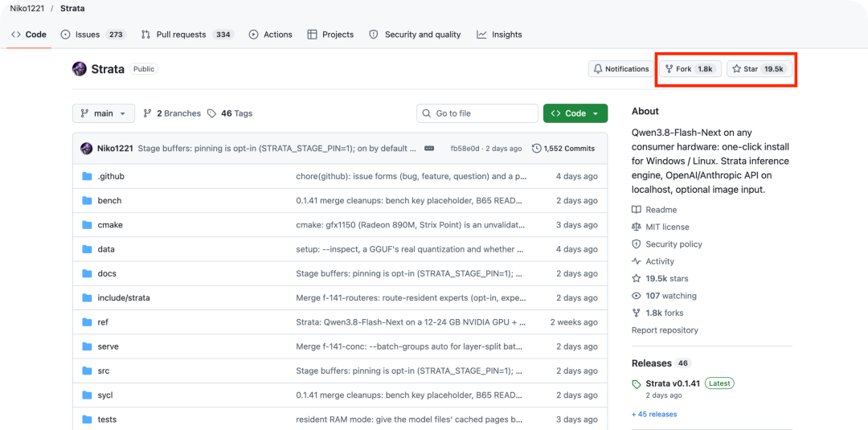Open the main branch dropdown
Viewport: 868px width, 430px height.
[103, 113]
